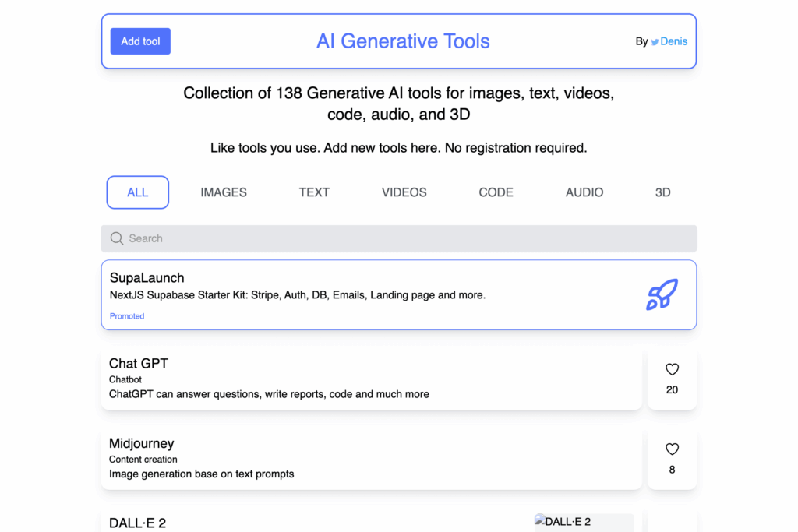Like Chat GPT with the heart icon
Viewport: 798px width, 532px height.
672,370
